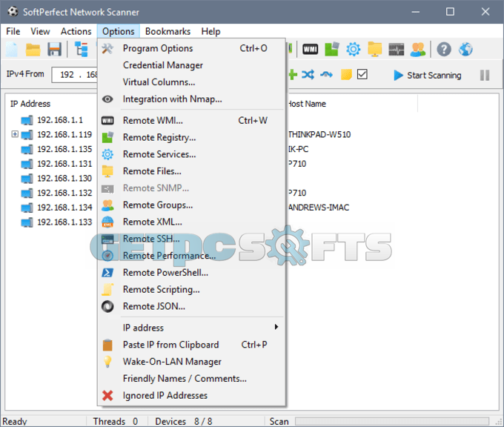Select Remote JSON... menu entry

[191, 306]
